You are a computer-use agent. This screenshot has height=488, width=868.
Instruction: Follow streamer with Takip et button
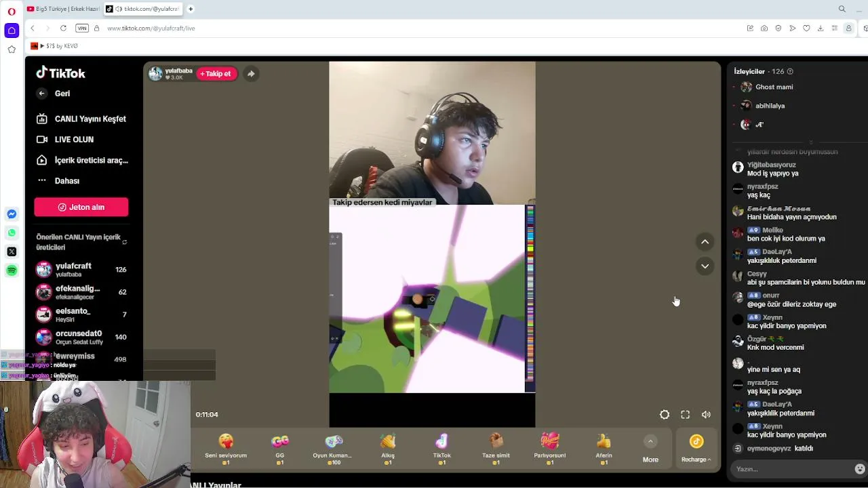pyautogui.click(x=216, y=74)
